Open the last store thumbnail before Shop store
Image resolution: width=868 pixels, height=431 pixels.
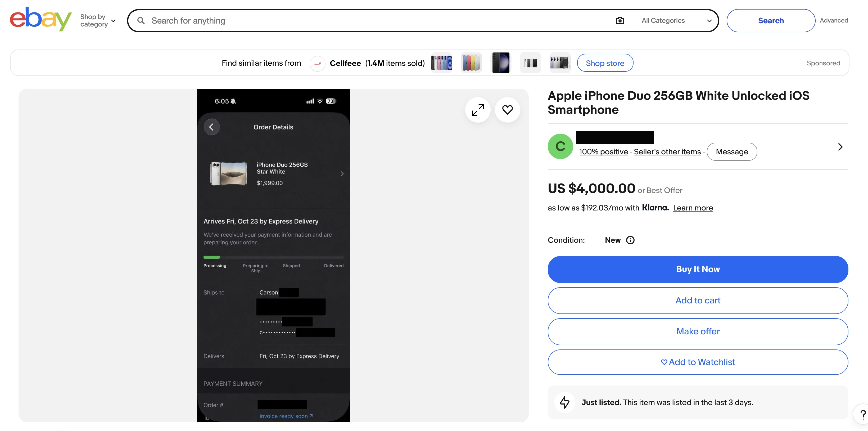point(560,63)
